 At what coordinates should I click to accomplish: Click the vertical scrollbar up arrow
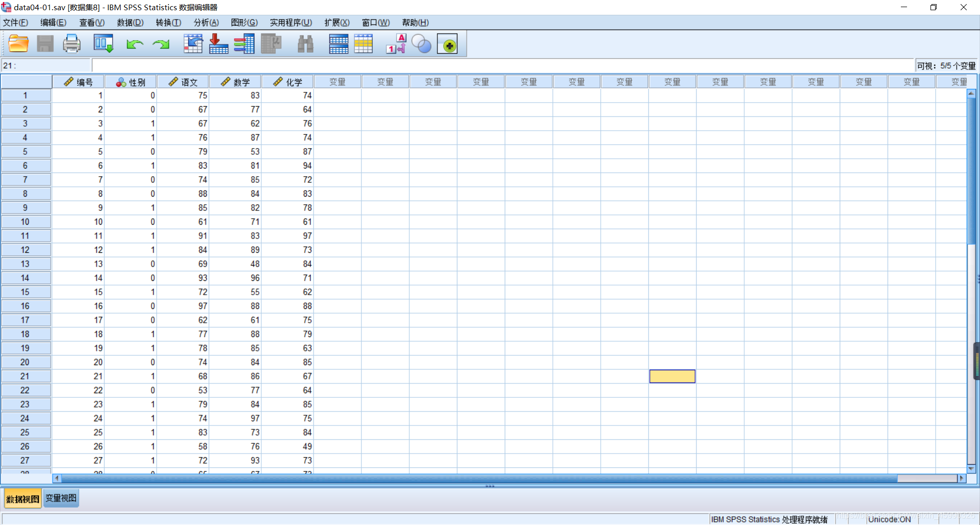[971, 93]
